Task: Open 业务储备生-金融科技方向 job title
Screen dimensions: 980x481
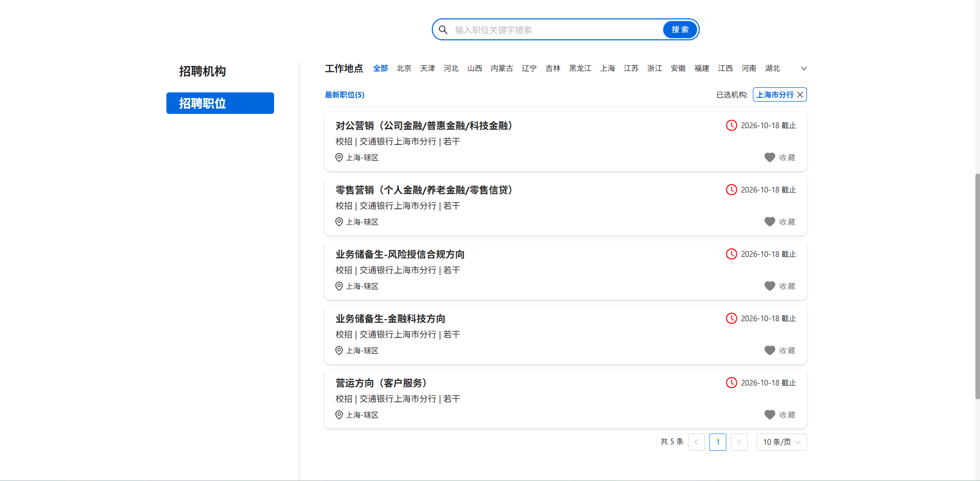Action: click(x=390, y=319)
